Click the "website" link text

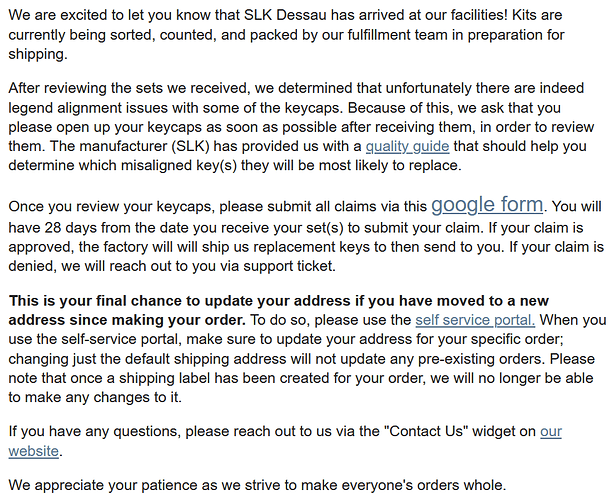tap(34, 451)
